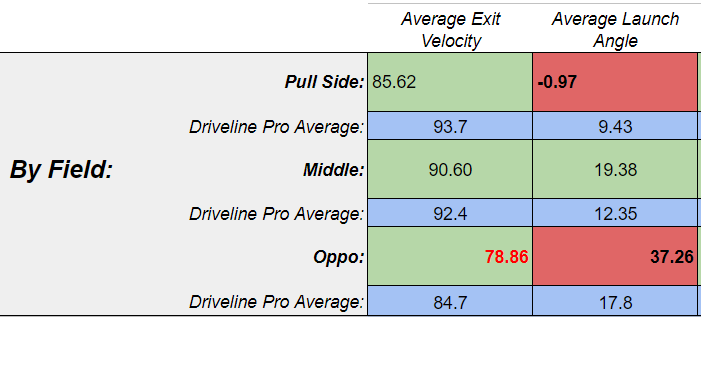
Task: Select the Middle: row label
Action: coord(334,170)
